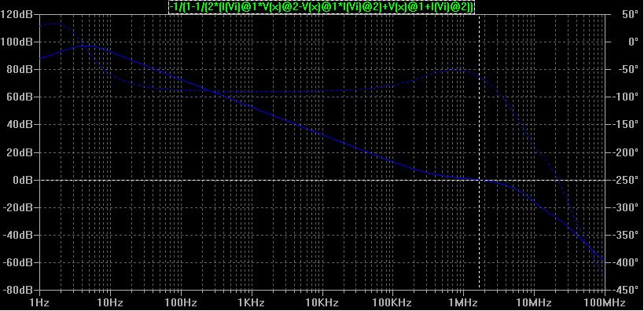Click the 120dB left axis label

pyautogui.click(x=16, y=15)
